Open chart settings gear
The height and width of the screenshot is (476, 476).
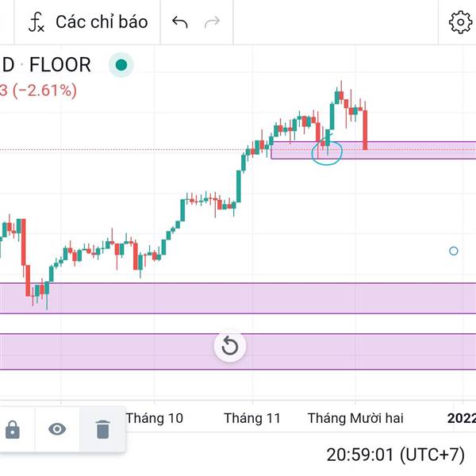coord(460,22)
